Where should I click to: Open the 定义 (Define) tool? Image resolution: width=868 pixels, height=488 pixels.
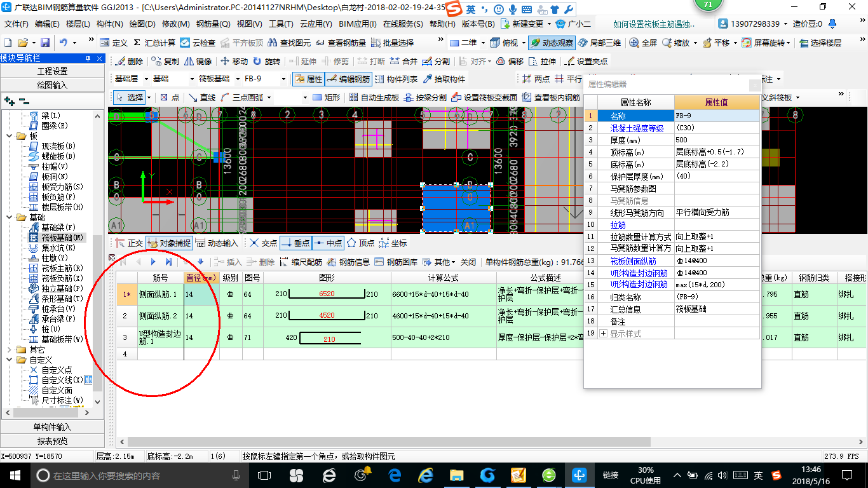pyautogui.click(x=114, y=43)
